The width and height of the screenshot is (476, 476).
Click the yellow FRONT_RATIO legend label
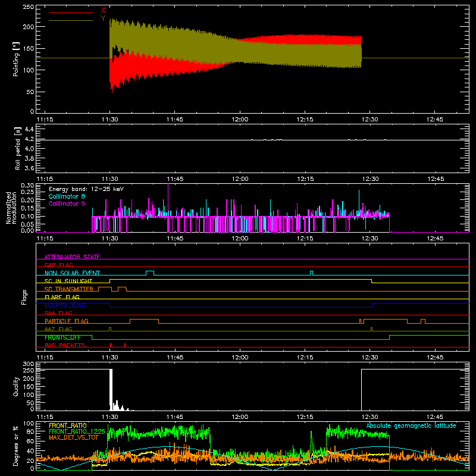(68, 425)
